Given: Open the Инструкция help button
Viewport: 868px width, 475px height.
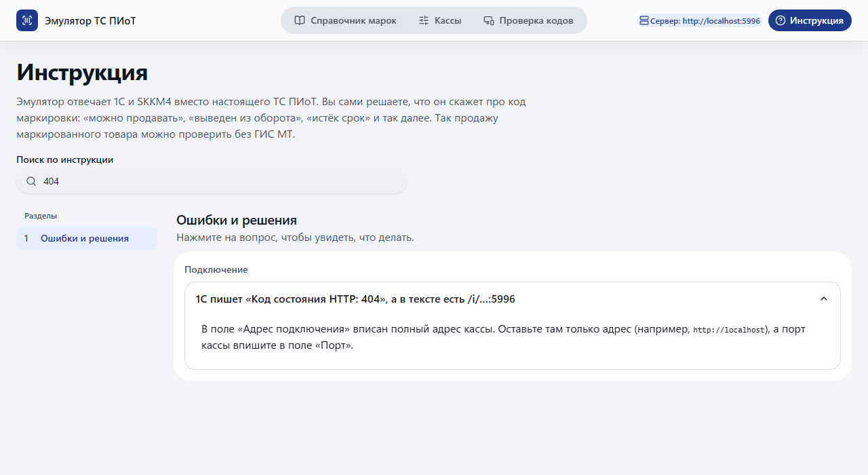Looking at the screenshot, I should click(810, 20).
